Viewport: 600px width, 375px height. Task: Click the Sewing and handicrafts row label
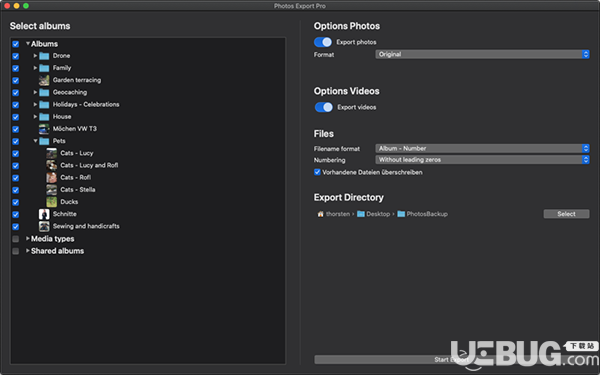(86, 226)
